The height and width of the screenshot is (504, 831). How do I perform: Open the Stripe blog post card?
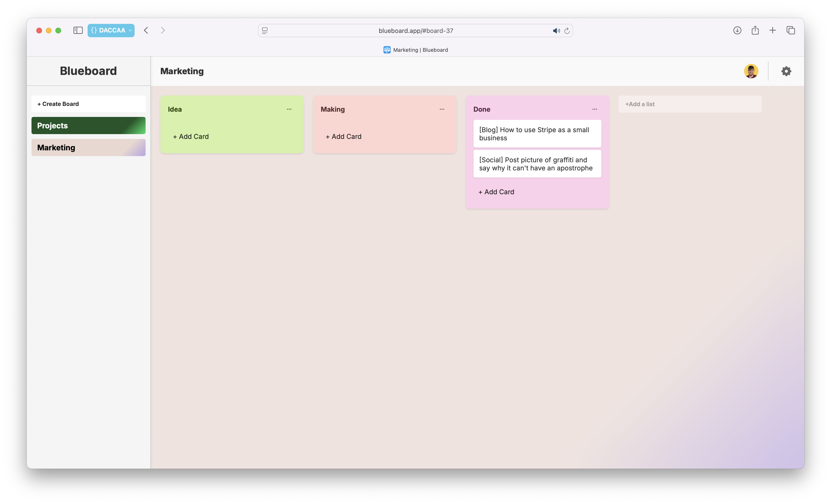pos(537,134)
